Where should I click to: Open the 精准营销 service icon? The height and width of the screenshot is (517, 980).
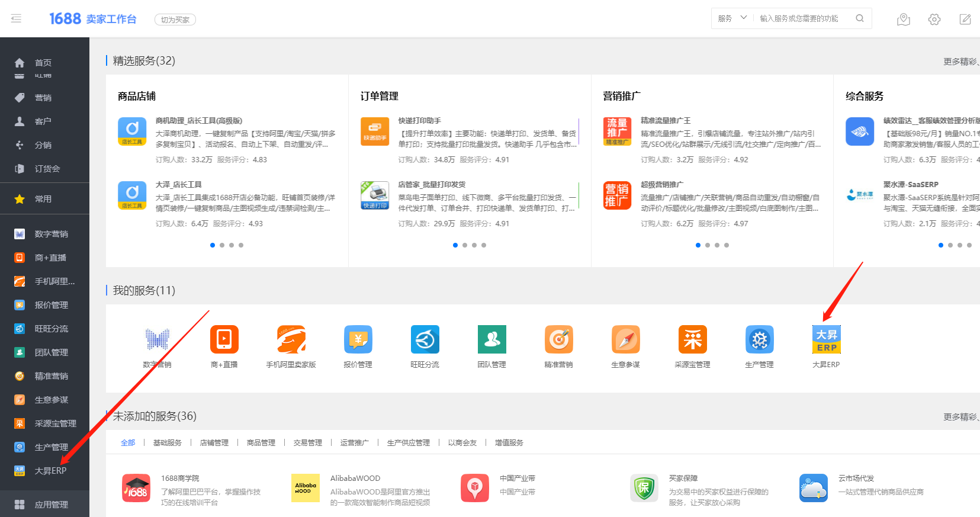coord(559,339)
